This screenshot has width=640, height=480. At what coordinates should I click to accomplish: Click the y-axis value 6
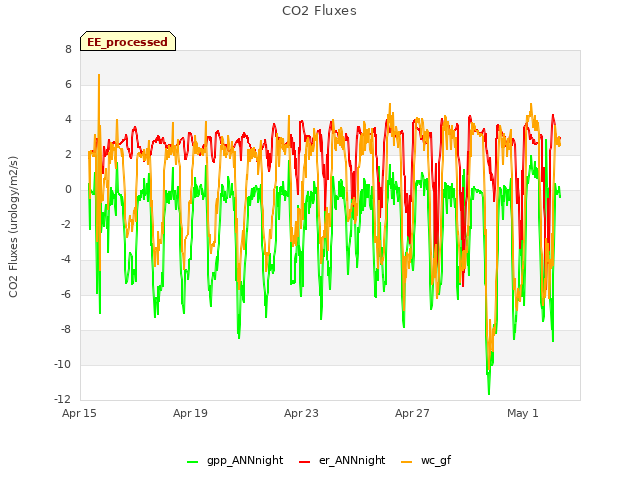pyautogui.click(x=68, y=84)
